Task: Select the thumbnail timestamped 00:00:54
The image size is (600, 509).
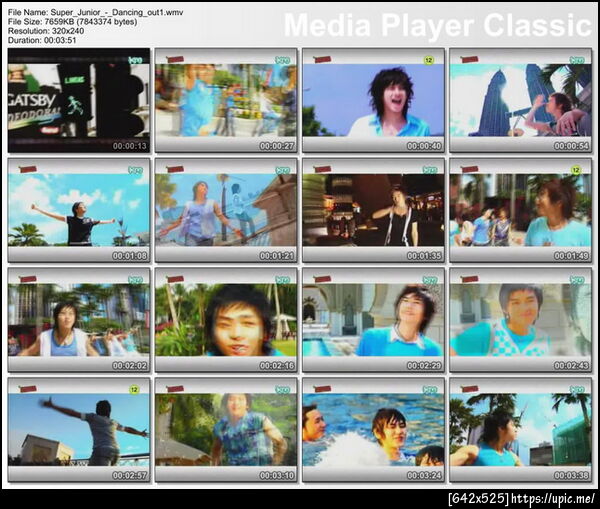Action: point(520,100)
